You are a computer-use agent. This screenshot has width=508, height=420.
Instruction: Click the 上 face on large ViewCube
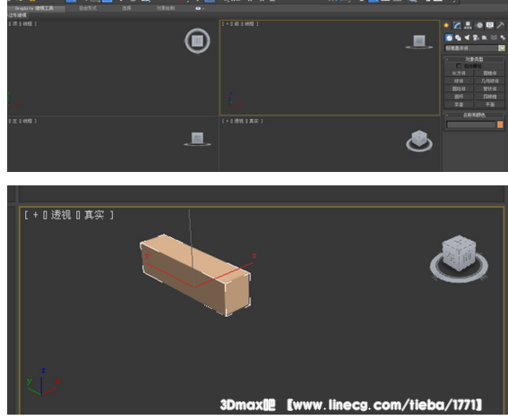pos(460,242)
